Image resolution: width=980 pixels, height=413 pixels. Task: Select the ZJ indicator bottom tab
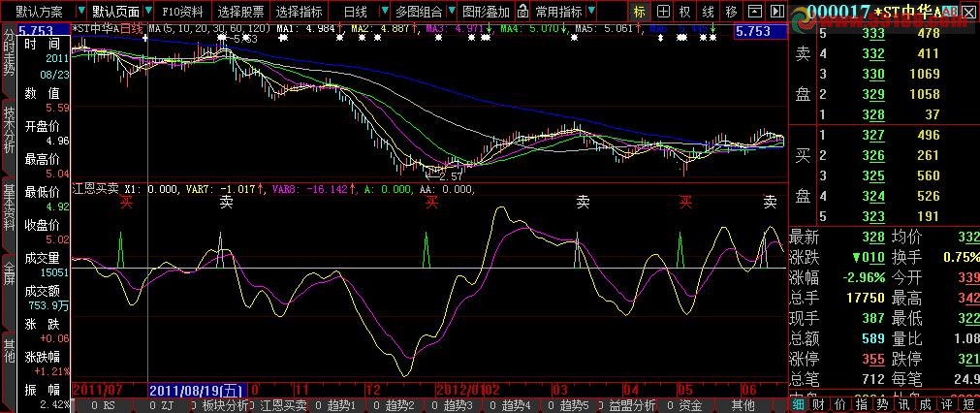pos(161,405)
